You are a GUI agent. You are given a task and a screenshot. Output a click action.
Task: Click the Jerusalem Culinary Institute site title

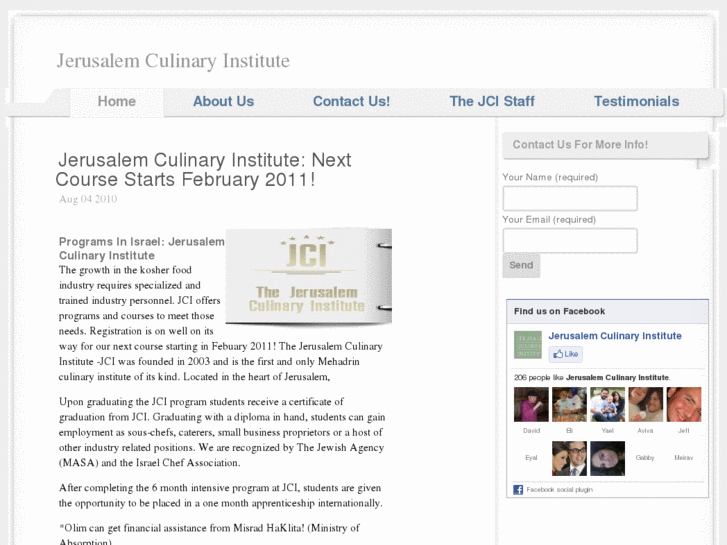click(x=173, y=61)
